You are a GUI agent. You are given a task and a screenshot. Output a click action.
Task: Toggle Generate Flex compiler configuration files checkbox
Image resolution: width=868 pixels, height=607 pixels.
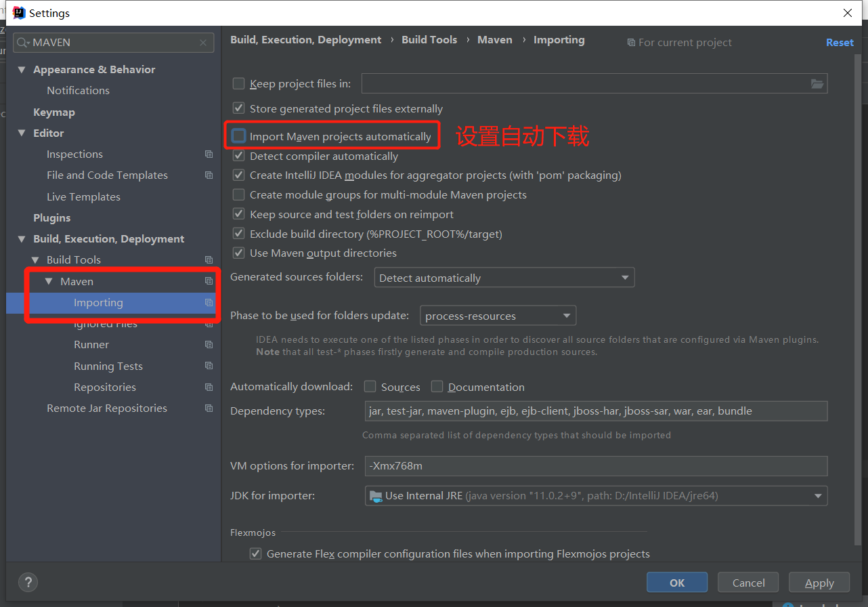[x=255, y=553]
